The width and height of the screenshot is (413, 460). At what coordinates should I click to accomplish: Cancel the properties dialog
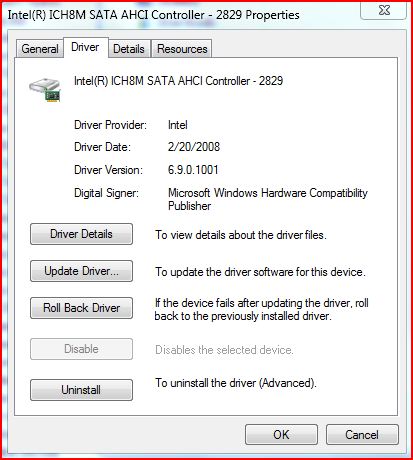point(362,435)
